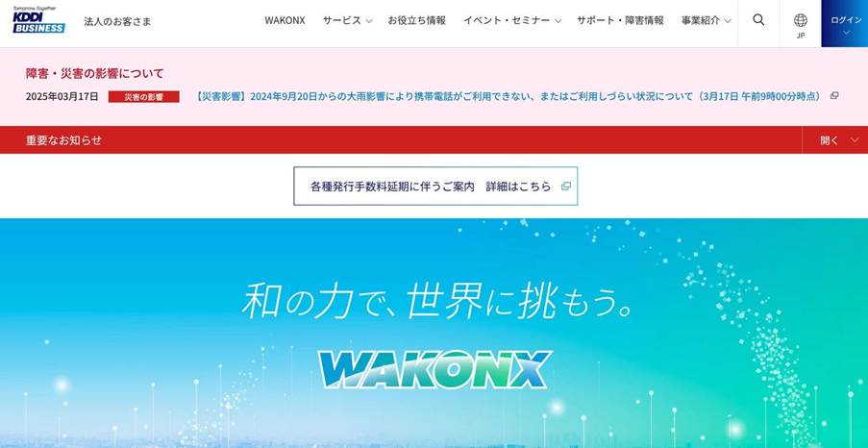Expand the 事業紹介 menu
Image resolution: width=868 pixels, height=448 pixels.
[x=706, y=20]
